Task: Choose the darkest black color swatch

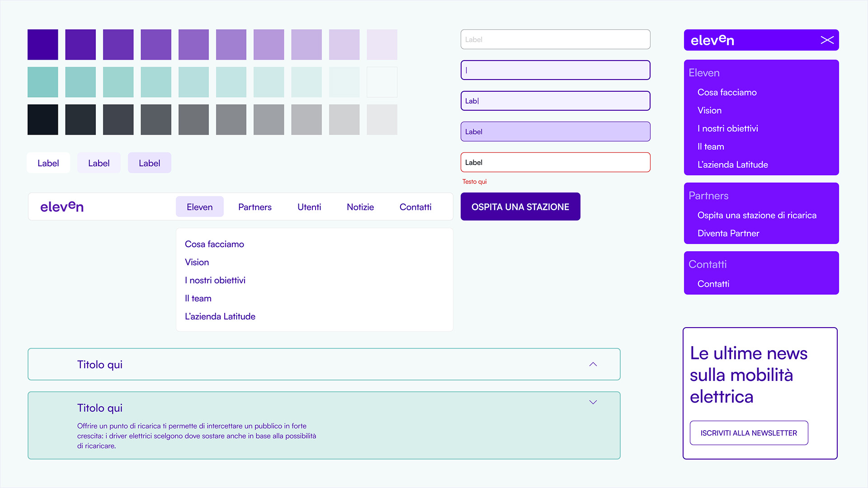Action: (42, 120)
